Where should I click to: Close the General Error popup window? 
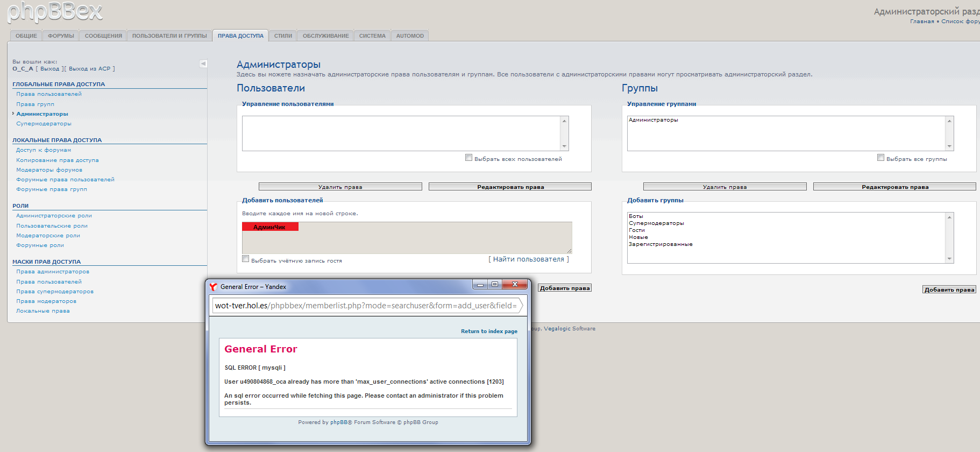515,284
